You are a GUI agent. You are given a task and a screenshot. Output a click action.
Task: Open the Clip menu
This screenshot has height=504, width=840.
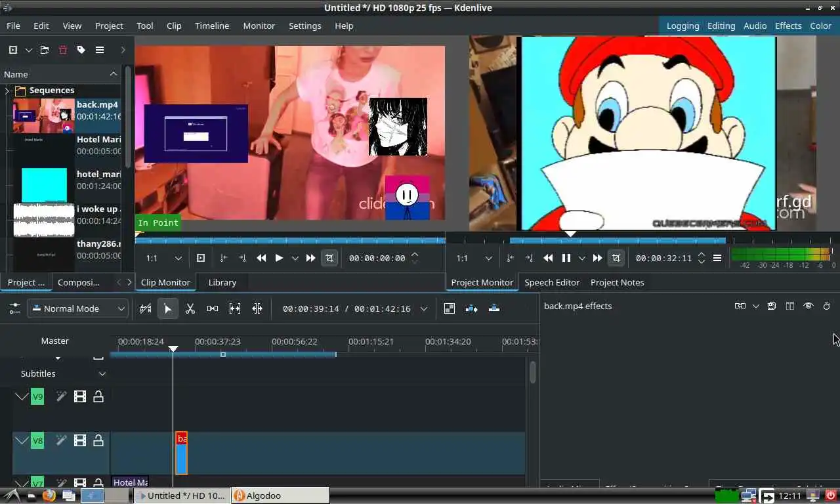(174, 26)
